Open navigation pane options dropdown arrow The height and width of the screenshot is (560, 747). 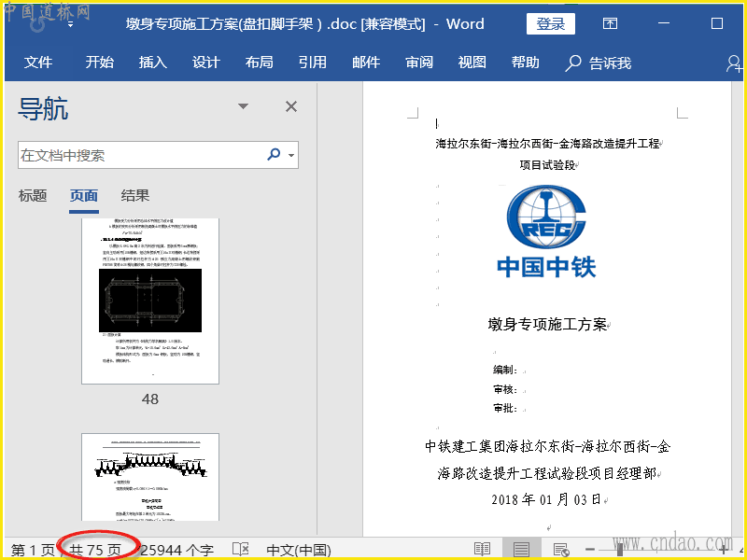[x=243, y=106]
